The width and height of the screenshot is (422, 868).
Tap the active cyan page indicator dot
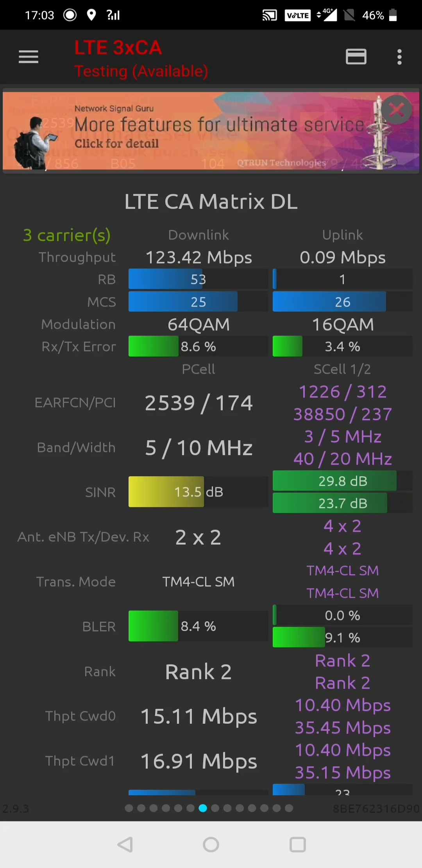coord(203,808)
